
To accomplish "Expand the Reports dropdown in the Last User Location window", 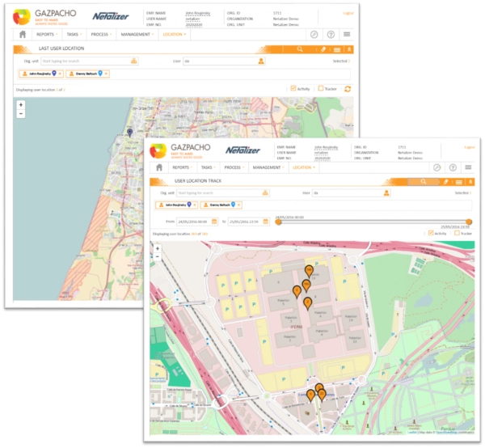I will tap(47, 35).
